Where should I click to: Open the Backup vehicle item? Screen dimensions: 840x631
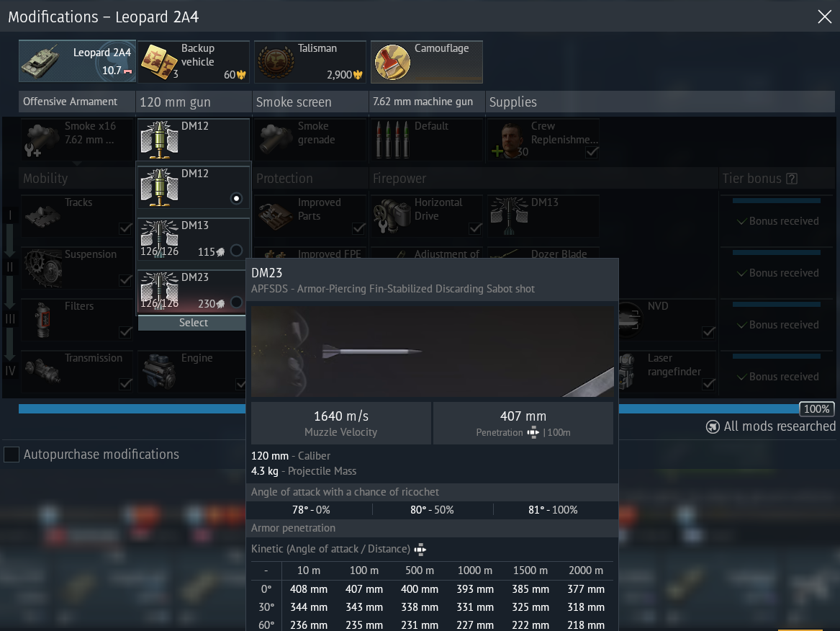[194, 62]
